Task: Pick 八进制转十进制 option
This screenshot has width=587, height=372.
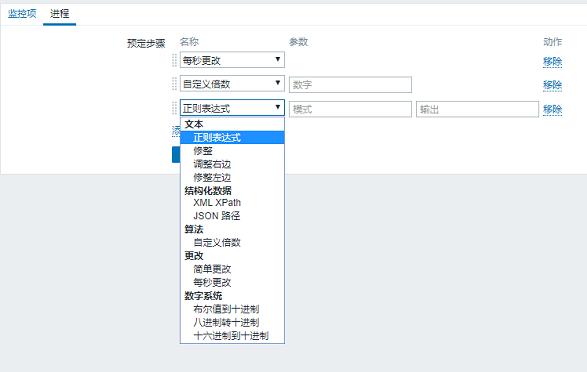Action: (232, 323)
